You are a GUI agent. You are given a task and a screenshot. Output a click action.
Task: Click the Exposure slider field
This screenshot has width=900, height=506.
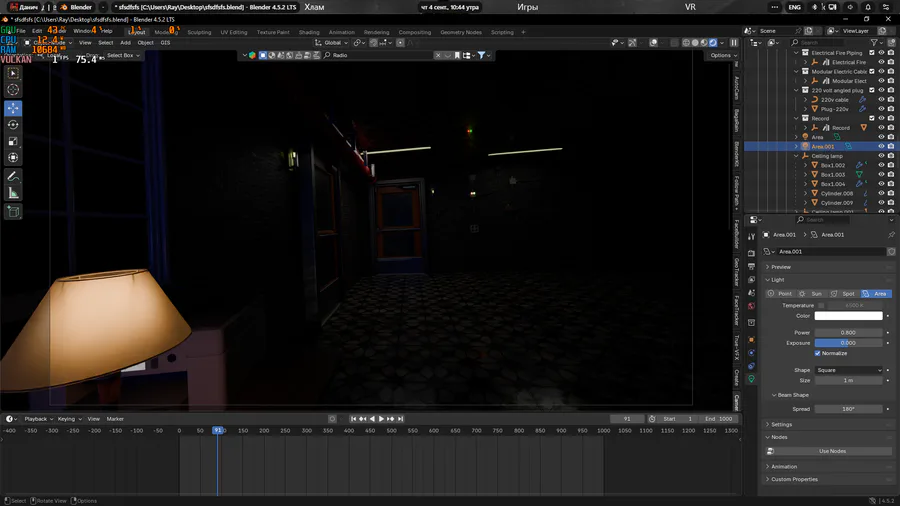[x=848, y=343]
